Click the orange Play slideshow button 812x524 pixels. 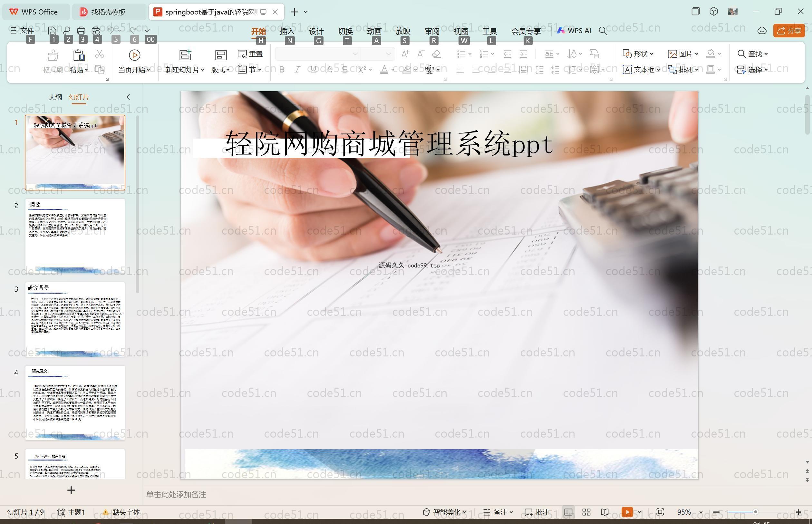[x=627, y=512]
